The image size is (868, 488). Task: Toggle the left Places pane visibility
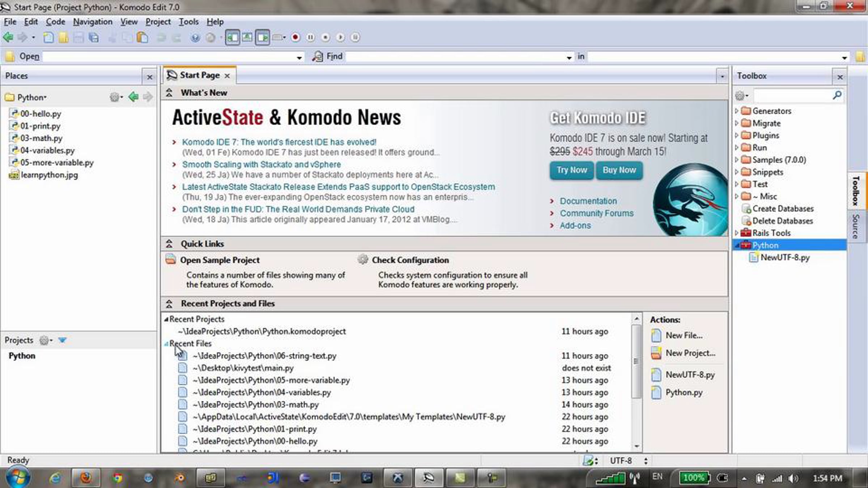click(x=232, y=37)
